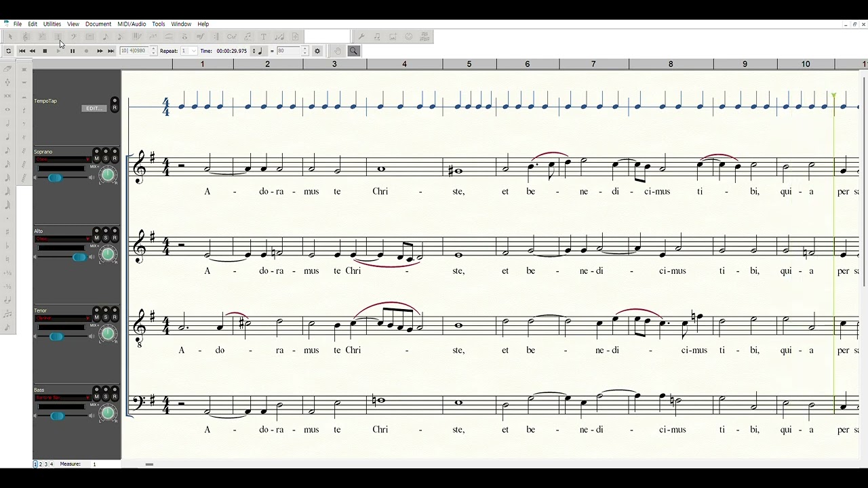The height and width of the screenshot is (488, 868).
Task: Select the wrench tool in second palette
Action: tap(361, 37)
